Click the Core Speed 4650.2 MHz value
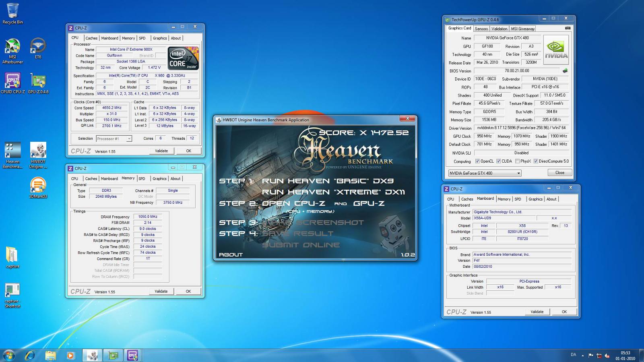The height and width of the screenshot is (362, 644). point(112,108)
